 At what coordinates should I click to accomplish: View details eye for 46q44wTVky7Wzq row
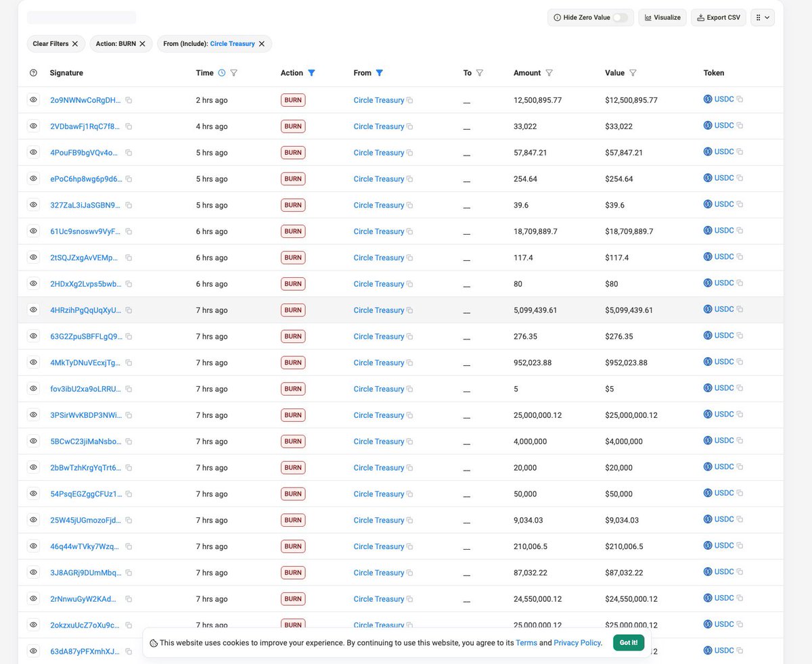click(x=33, y=546)
